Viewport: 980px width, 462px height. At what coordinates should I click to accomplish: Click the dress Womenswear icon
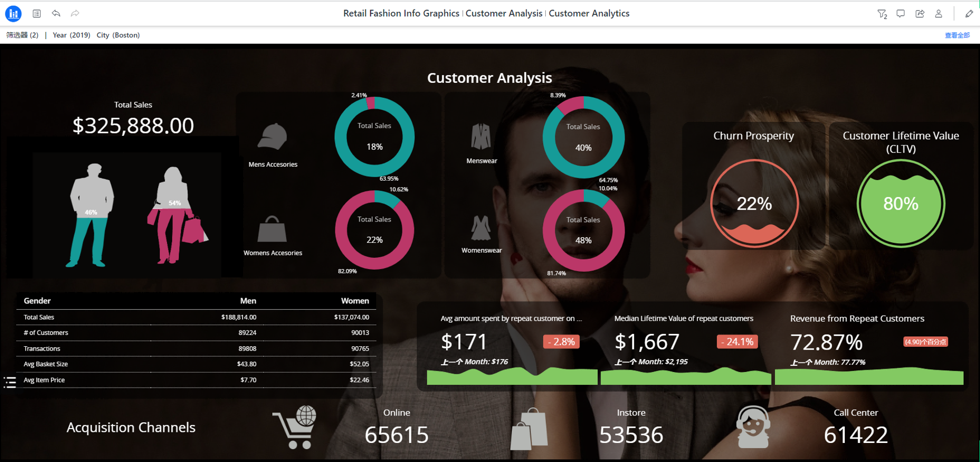[481, 228]
